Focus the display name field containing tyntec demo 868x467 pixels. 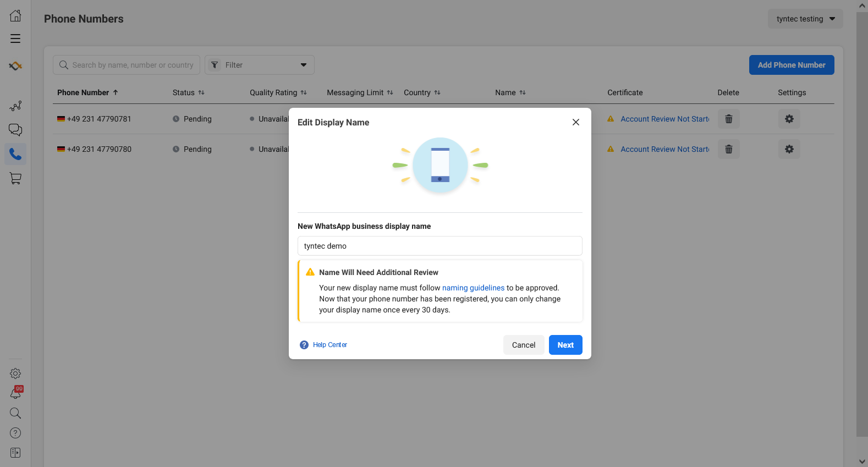[440, 246]
